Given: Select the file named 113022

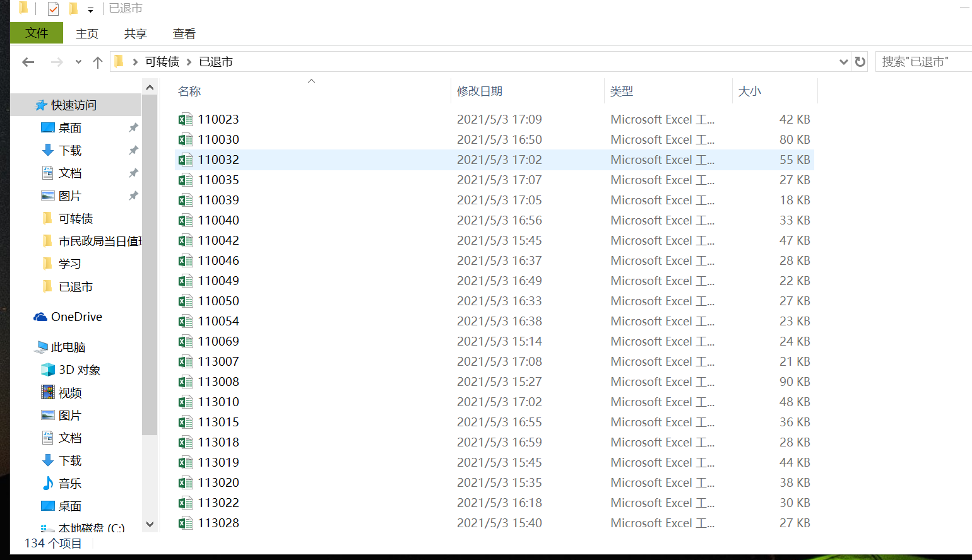Looking at the screenshot, I should coord(218,503).
